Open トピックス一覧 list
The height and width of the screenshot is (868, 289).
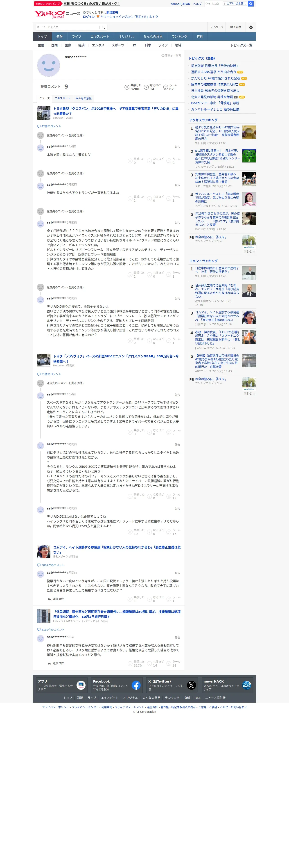[241, 46]
